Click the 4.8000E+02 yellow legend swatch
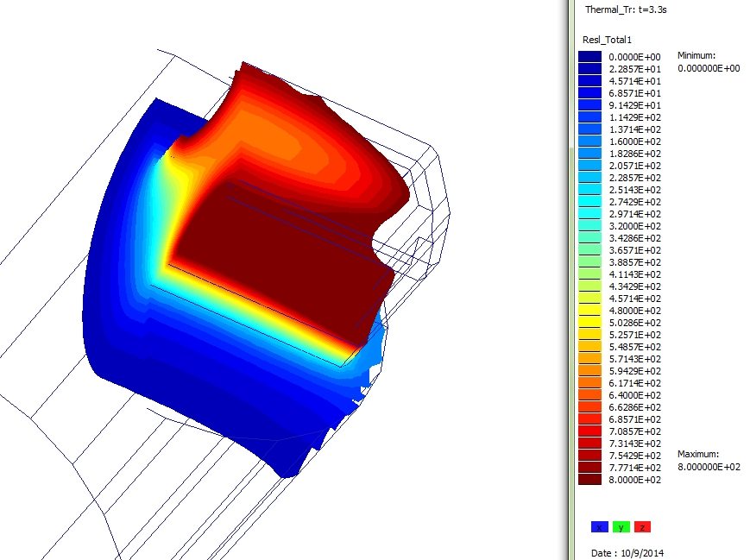This screenshot has width=750, height=560. [590, 310]
